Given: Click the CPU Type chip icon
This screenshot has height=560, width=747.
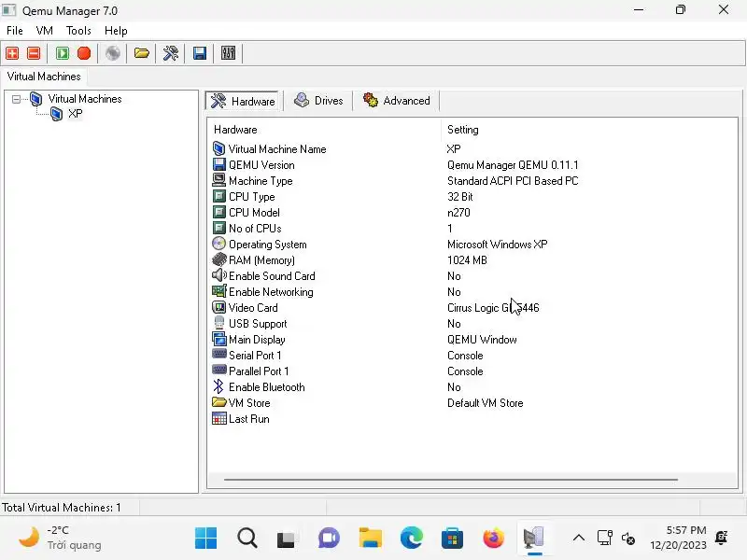Looking at the screenshot, I should coord(218,196).
